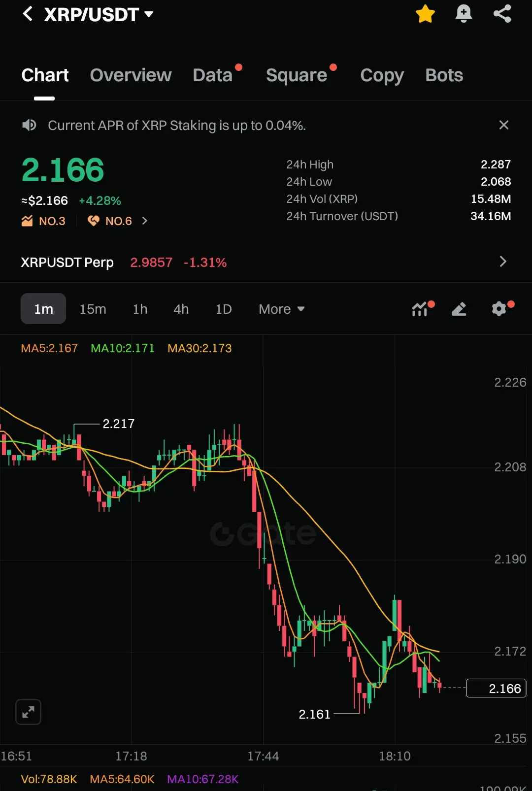
Task: Open the Data tab
Action: tap(213, 75)
